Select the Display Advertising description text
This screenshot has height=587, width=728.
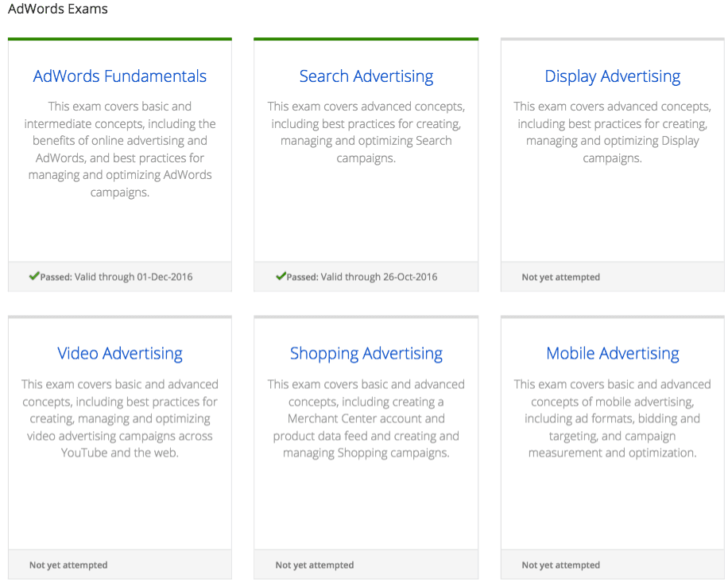pyautogui.click(x=613, y=132)
